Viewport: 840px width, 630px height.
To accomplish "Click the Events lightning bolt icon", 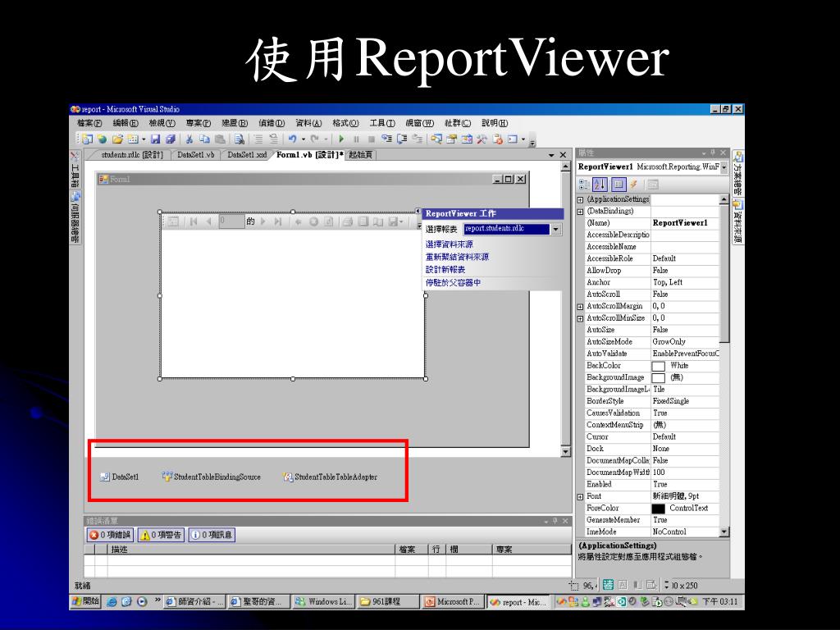I will tap(634, 185).
